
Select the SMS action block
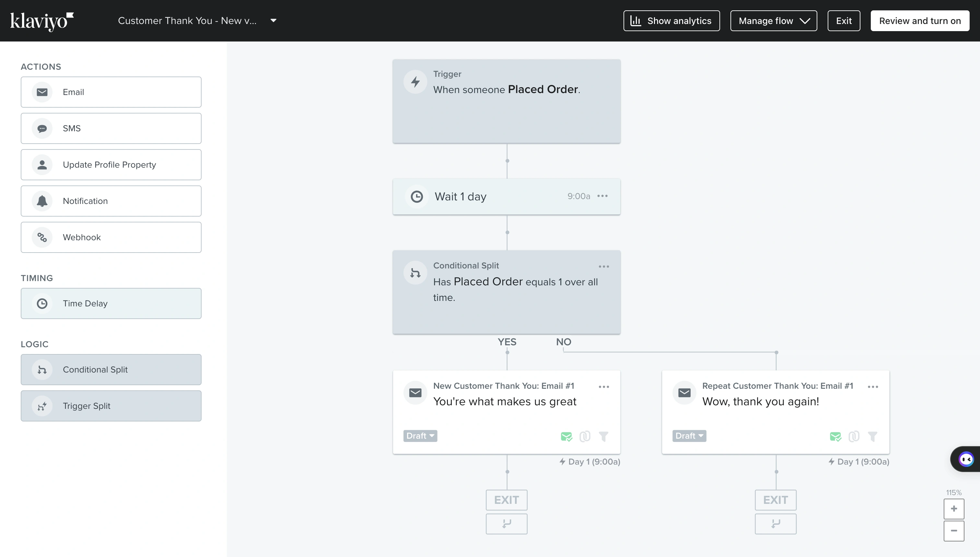pos(111,128)
